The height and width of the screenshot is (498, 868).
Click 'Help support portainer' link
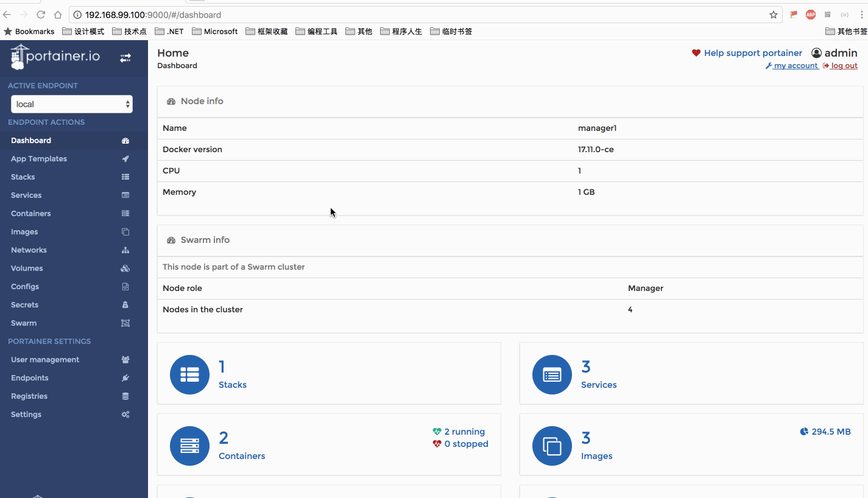pos(747,53)
